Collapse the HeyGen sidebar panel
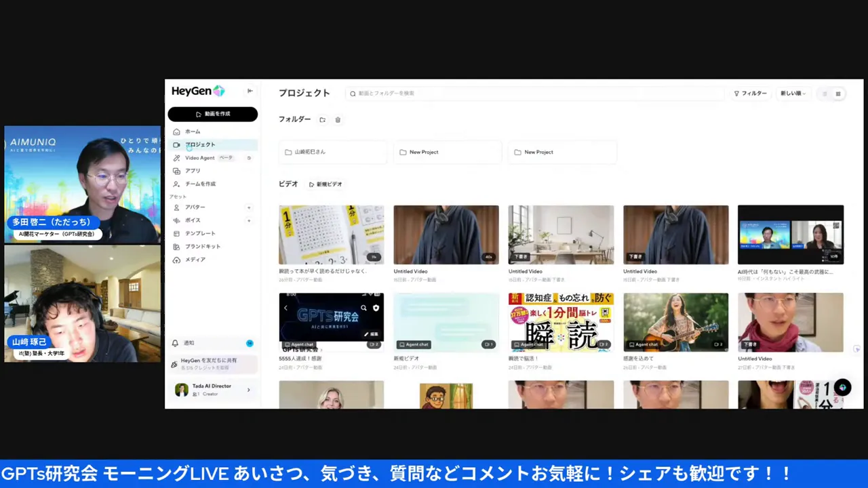868x488 pixels. click(x=250, y=91)
